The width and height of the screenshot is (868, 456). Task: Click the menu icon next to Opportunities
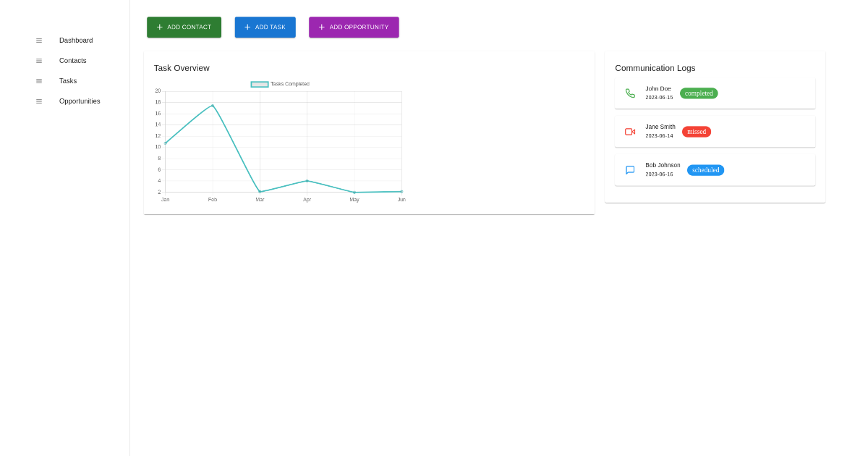click(x=39, y=101)
